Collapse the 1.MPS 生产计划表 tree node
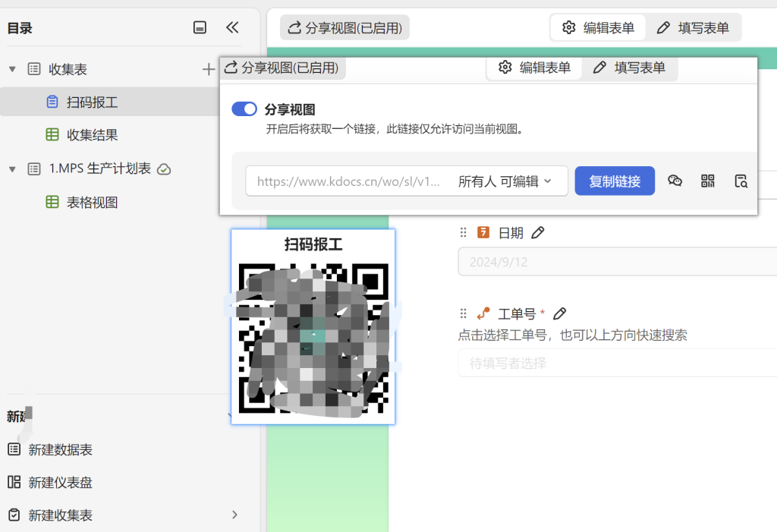This screenshot has width=777, height=532. point(12,169)
